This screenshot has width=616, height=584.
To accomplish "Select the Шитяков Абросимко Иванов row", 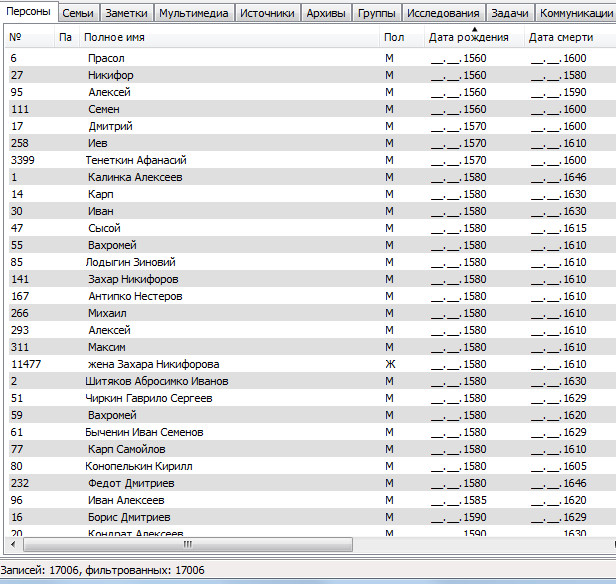I will (310, 381).
